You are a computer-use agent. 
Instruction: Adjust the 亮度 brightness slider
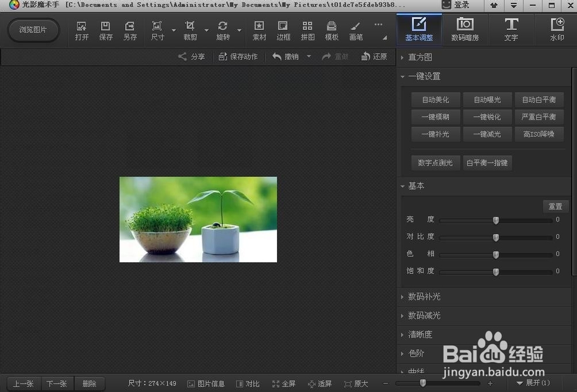point(496,220)
